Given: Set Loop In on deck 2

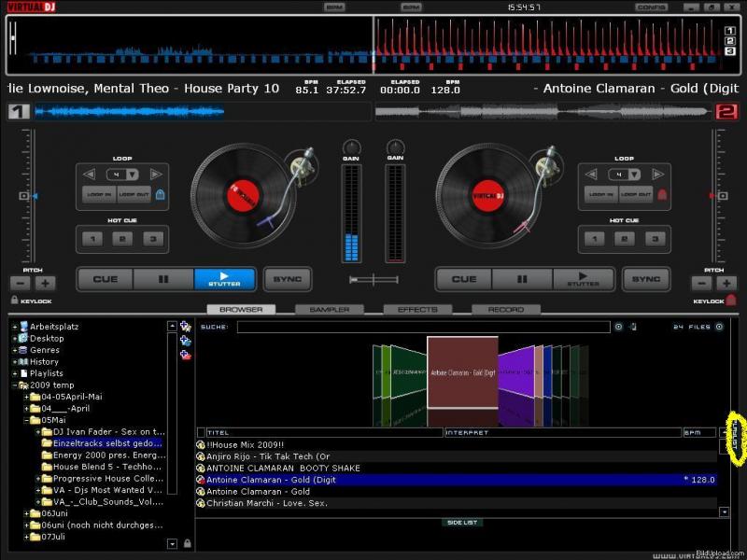Looking at the screenshot, I should (601, 195).
